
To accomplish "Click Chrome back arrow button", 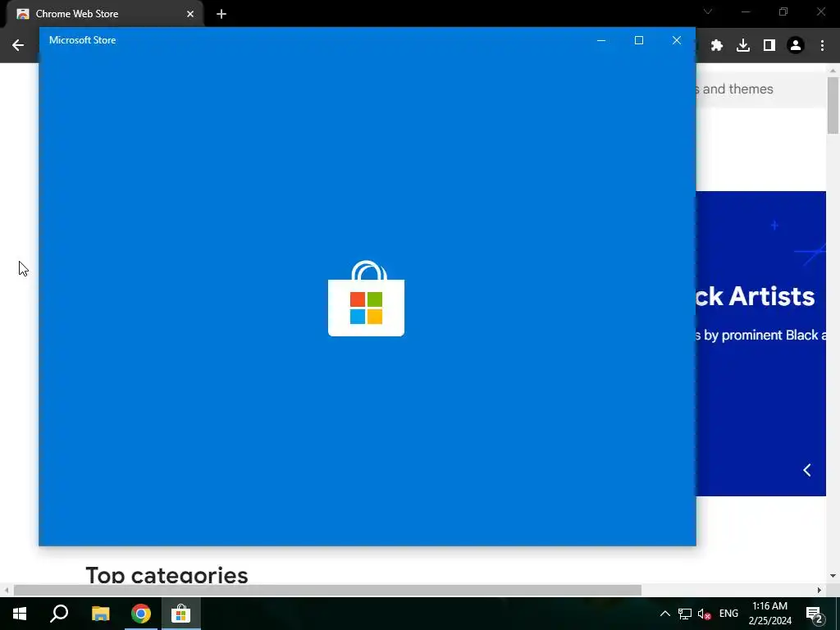I will click(x=18, y=45).
